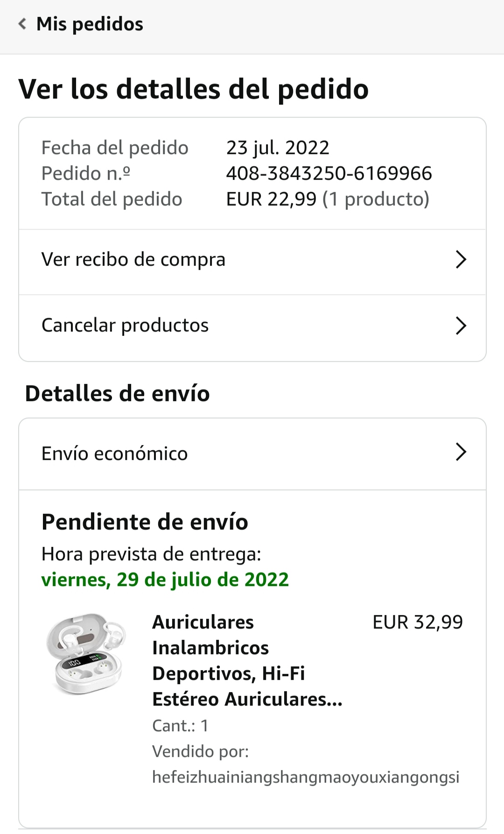Click the Detalles de envío section heading
This screenshot has height=834, width=504.
(117, 393)
